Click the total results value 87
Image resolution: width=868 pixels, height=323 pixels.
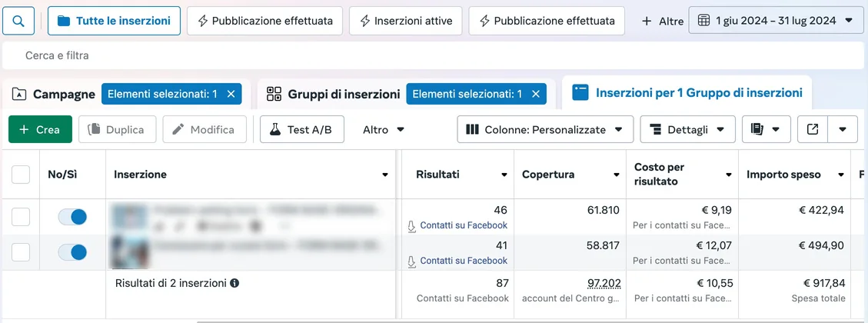click(502, 284)
